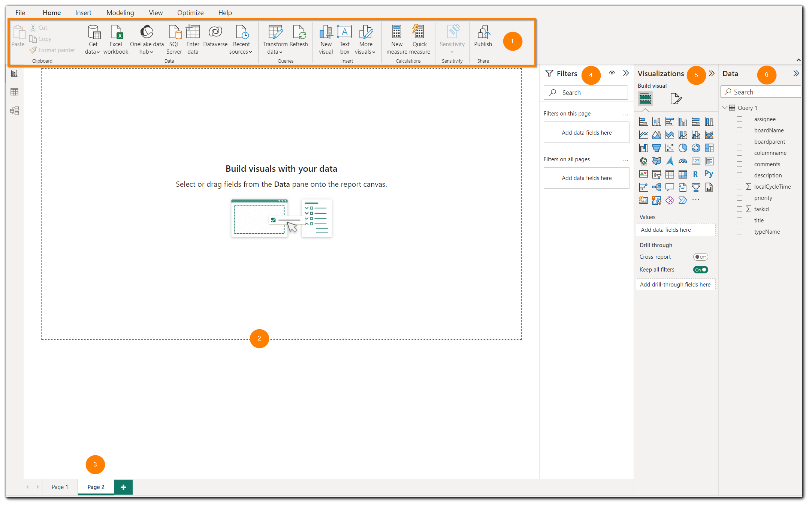812x507 pixels.
Task: Add an Area chart visual
Action: tap(656, 135)
